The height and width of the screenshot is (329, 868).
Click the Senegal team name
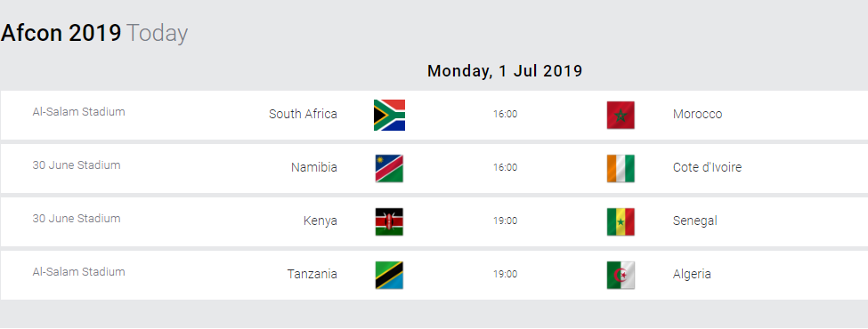coord(694,221)
